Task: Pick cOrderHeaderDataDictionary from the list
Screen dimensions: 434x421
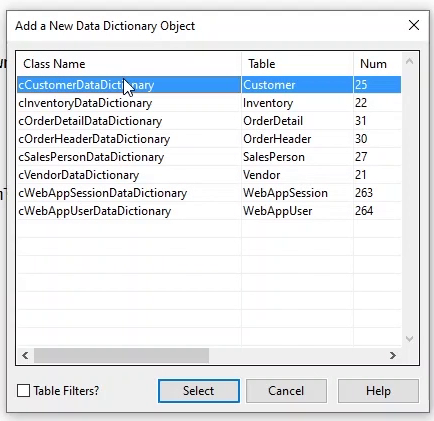Action: coord(209,139)
